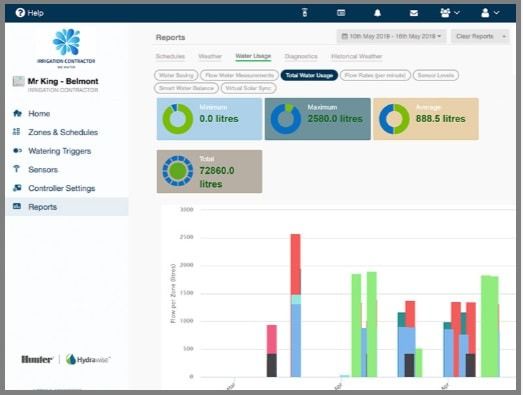Click the Reports page heading

[170, 37]
